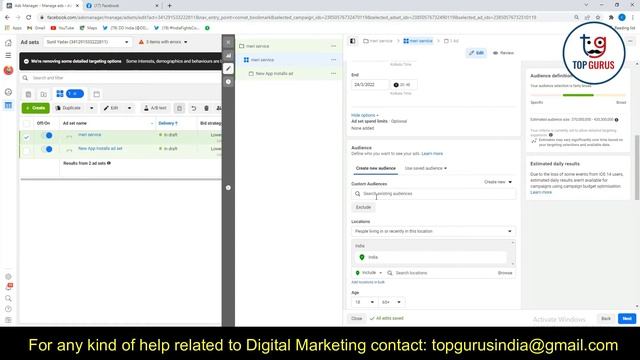Open three-dot menu for top campaign tree row
The width and height of the screenshot is (640, 360).
(333, 46)
